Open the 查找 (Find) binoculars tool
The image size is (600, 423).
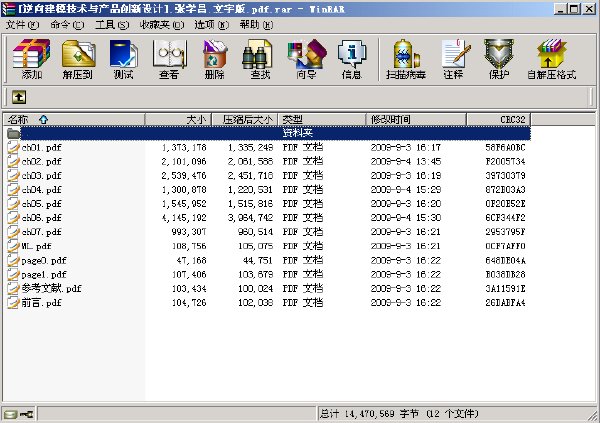[260, 59]
